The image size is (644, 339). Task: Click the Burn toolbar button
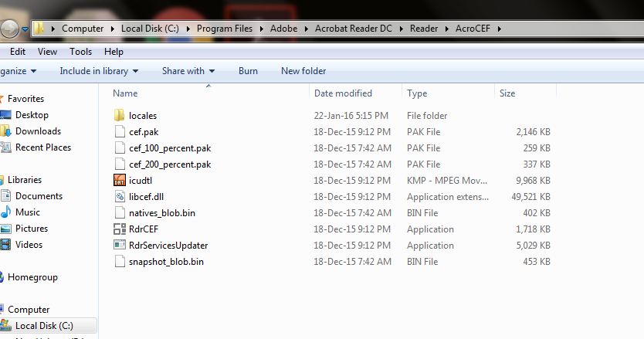pos(248,71)
